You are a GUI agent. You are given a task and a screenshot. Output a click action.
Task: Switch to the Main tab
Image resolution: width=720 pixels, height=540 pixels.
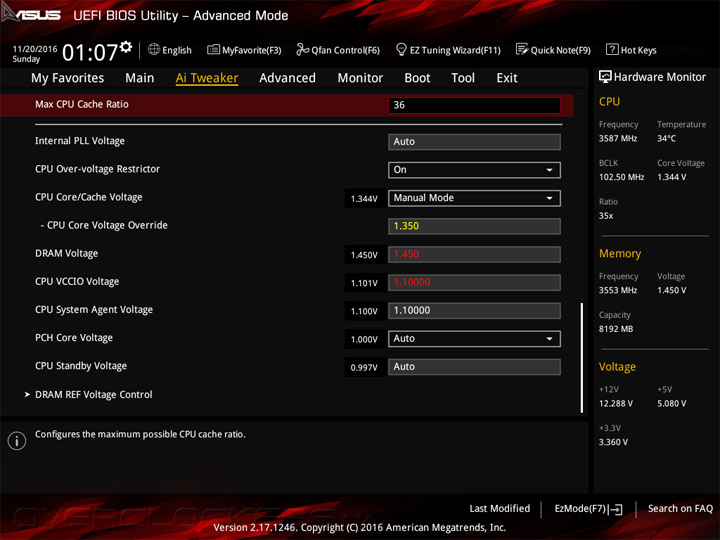coord(140,78)
